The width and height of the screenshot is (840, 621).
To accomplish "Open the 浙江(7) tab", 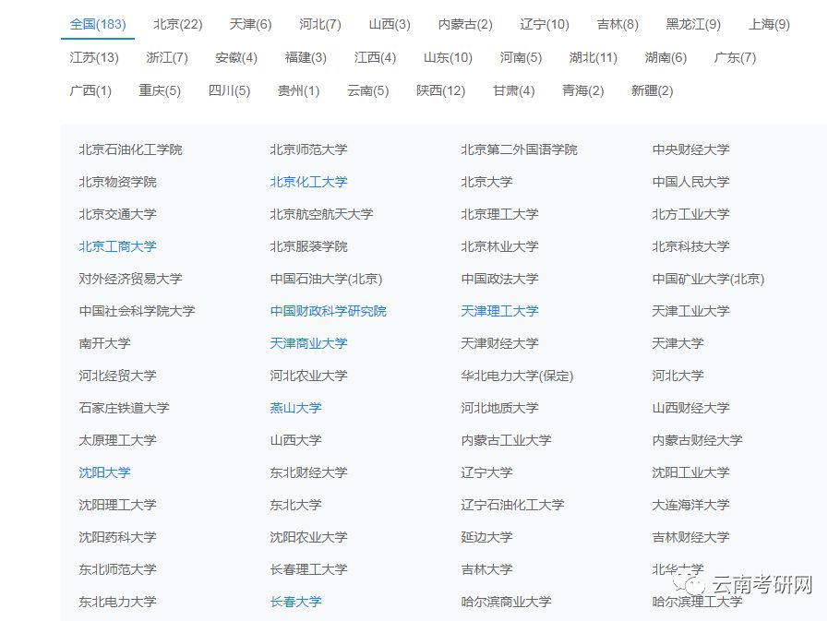I will (167, 58).
